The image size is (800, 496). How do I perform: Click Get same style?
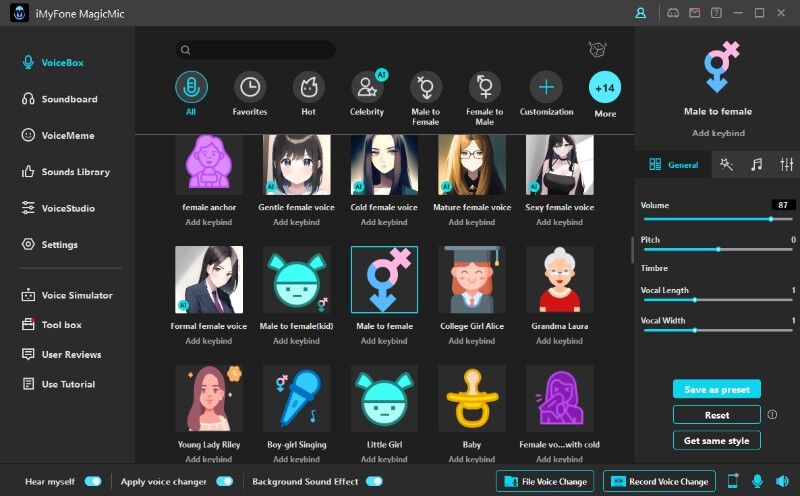tap(717, 440)
